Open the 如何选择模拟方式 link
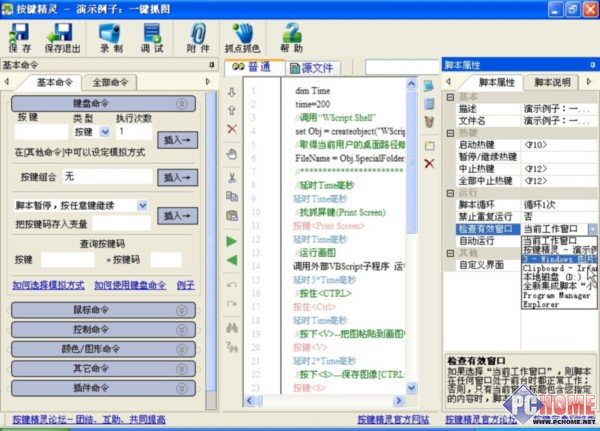600x431 pixels. pyautogui.click(x=47, y=285)
